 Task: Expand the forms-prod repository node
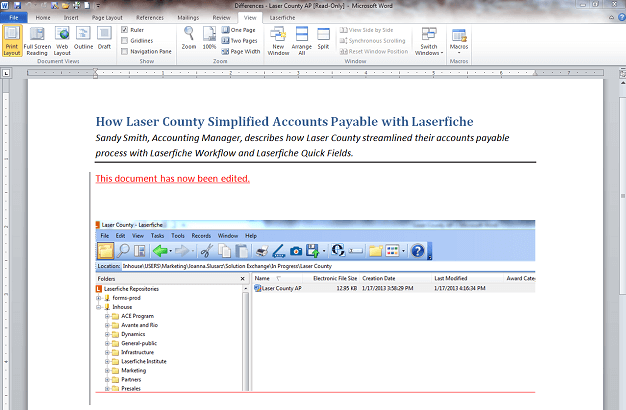coord(99,298)
